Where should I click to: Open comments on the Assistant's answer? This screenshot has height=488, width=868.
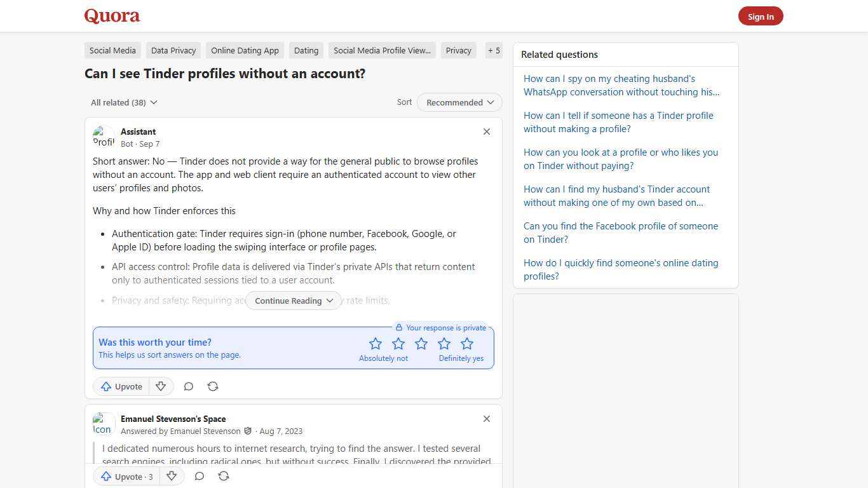tap(188, 386)
